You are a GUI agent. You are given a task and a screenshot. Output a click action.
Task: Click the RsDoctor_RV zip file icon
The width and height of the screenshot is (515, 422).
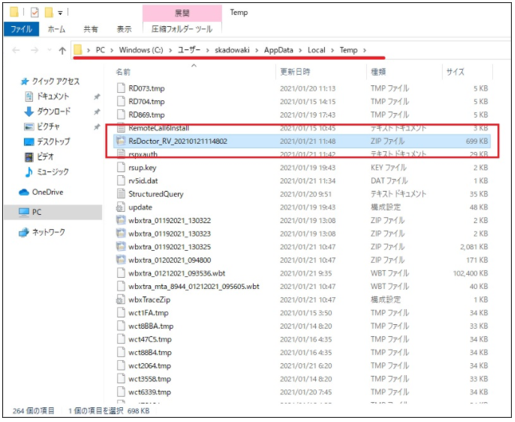pyautogui.click(x=120, y=141)
